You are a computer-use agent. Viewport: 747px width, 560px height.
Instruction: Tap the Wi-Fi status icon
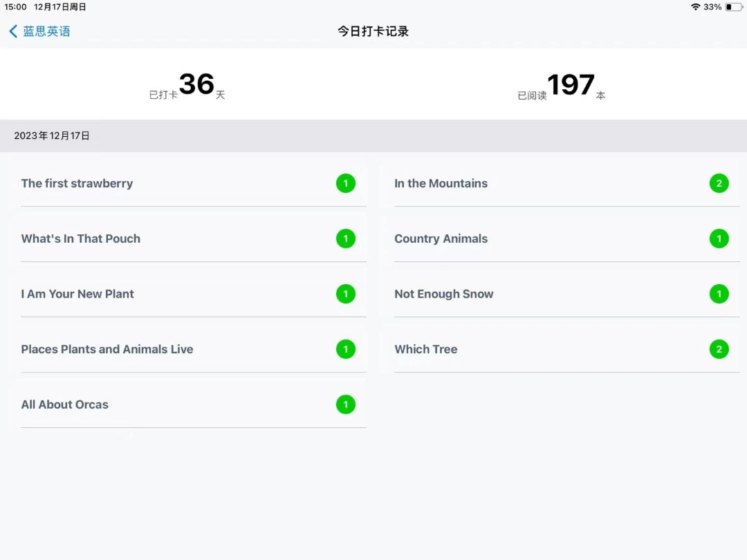pyautogui.click(x=695, y=7)
